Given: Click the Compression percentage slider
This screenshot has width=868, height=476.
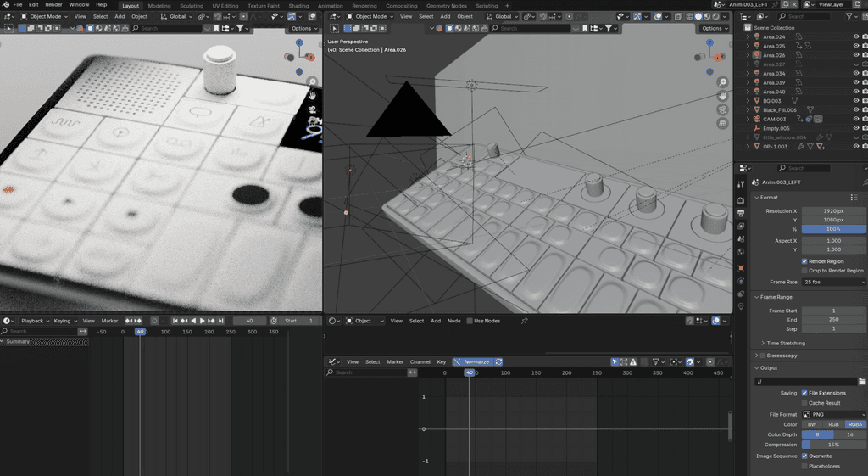Looking at the screenshot, I should (833, 445).
